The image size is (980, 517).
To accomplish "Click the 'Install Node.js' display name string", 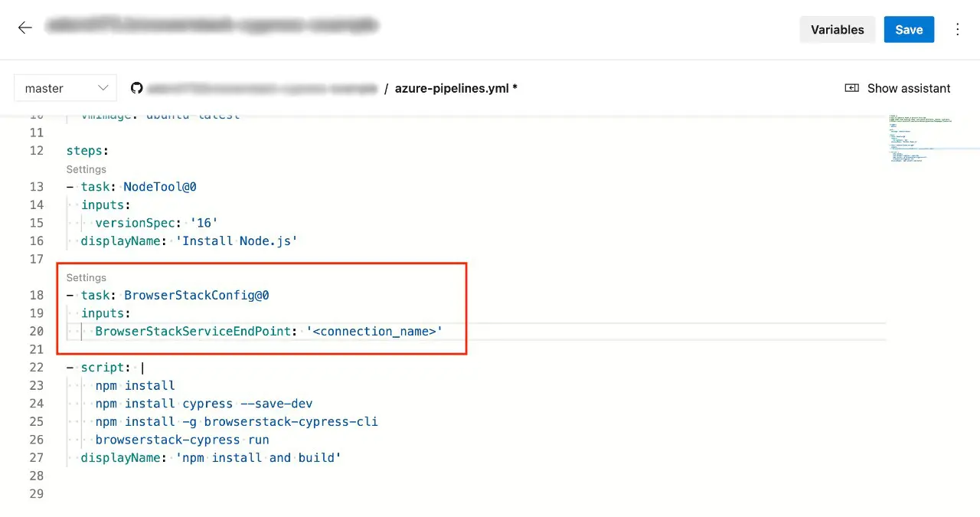I will 237,241.
